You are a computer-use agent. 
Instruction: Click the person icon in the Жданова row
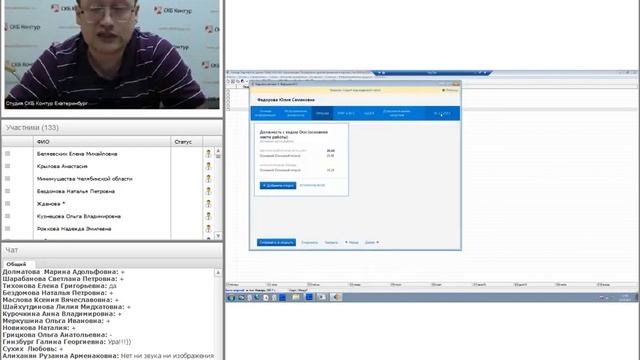coord(208,204)
